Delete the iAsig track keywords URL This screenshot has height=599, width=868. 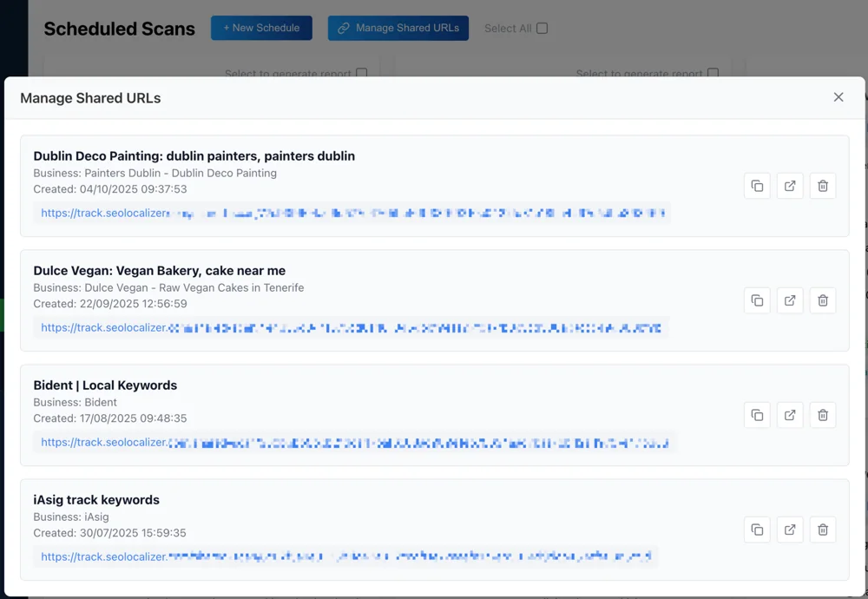823,530
